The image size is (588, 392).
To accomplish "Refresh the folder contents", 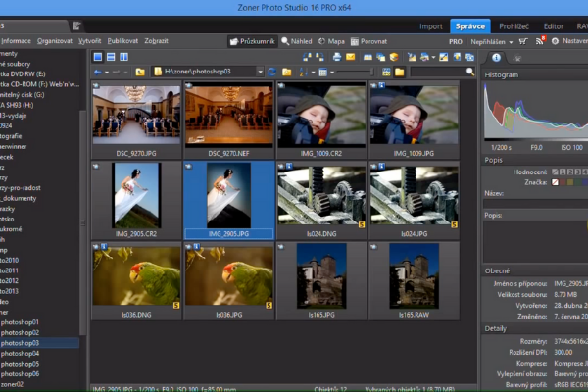I will pos(272,72).
